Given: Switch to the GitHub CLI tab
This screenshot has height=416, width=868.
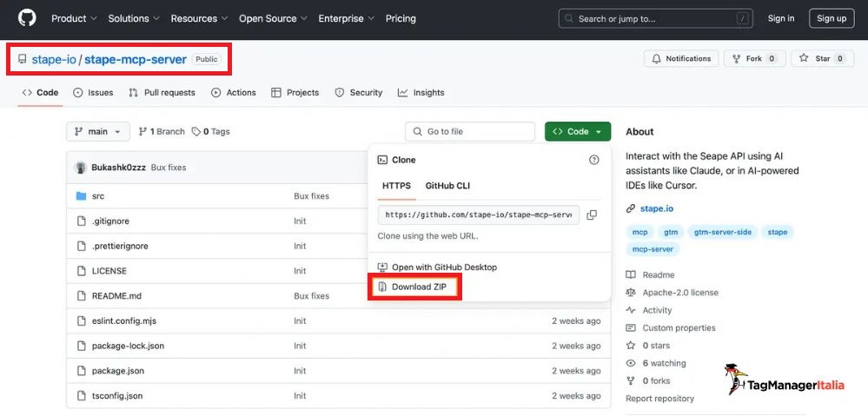Looking at the screenshot, I should tap(447, 186).
